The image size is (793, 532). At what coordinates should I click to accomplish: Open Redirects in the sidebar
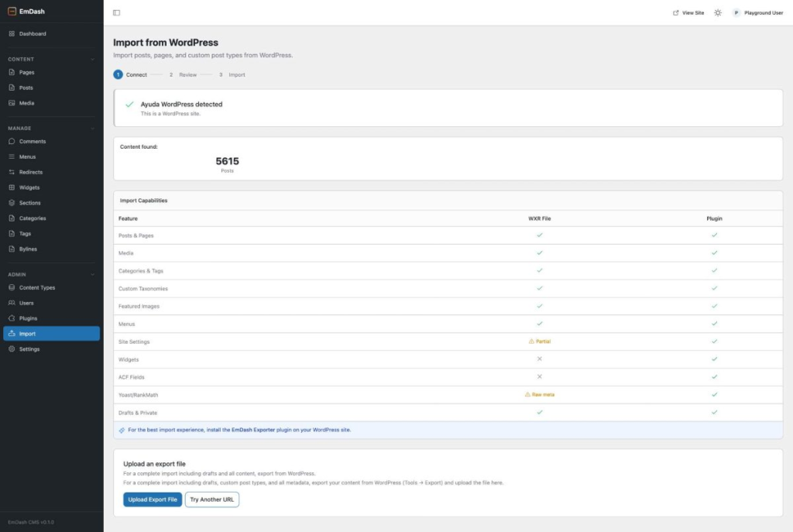point(30,172)
